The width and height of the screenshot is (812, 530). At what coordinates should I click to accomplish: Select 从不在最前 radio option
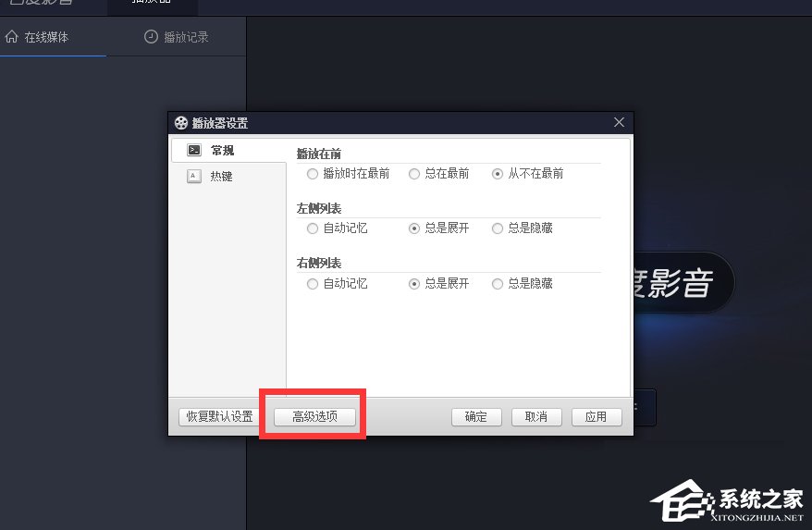click(498, 173)
